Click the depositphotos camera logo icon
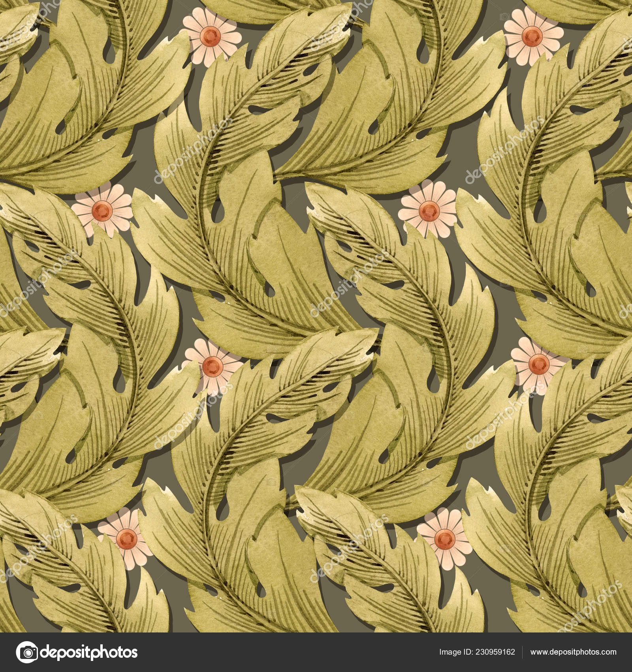Viewport: 632px width, 672px height. (27, 652)
